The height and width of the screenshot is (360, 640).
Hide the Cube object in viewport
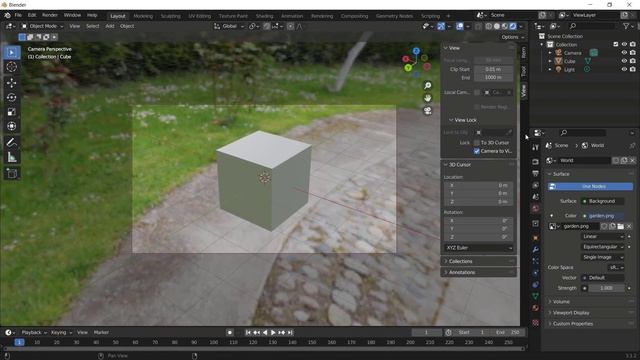[624, 61]
